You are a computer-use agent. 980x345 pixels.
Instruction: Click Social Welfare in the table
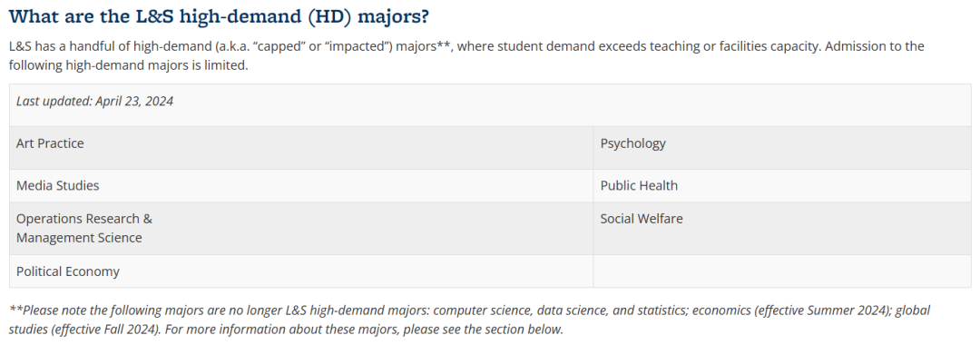click(642, 219)
